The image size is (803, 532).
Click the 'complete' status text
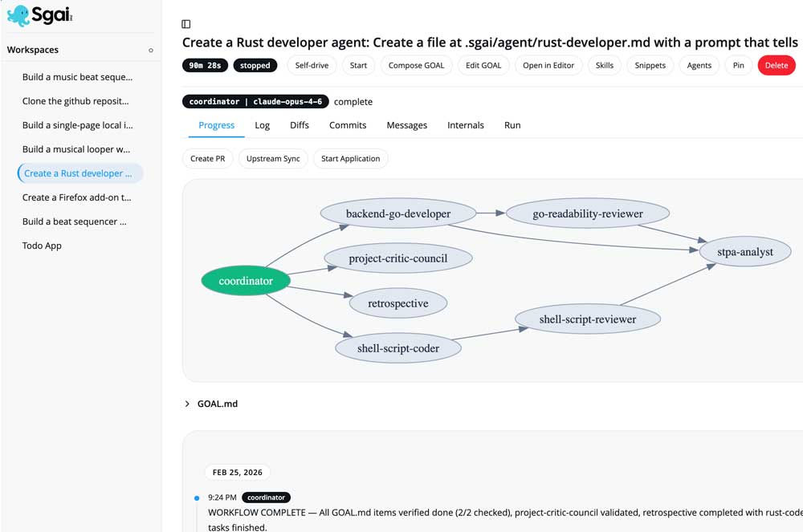pyautogui.click(x=353, y=102)
